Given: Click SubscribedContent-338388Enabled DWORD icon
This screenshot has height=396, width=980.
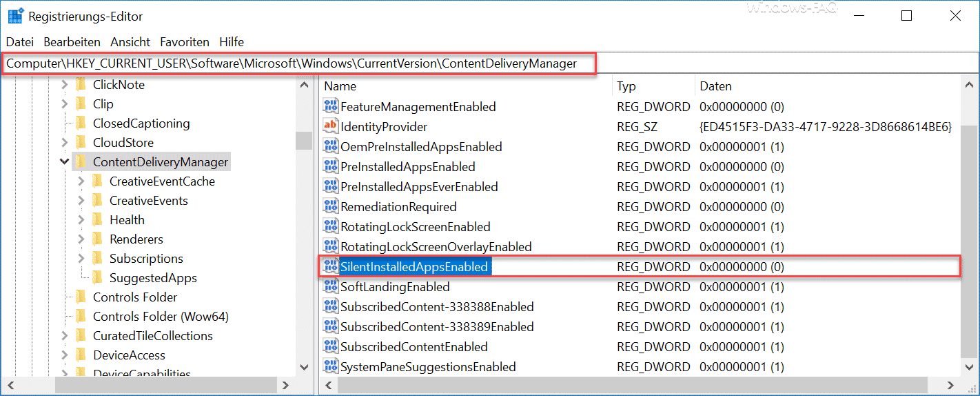Looking at the screenshot, I should tap(331, 307).
